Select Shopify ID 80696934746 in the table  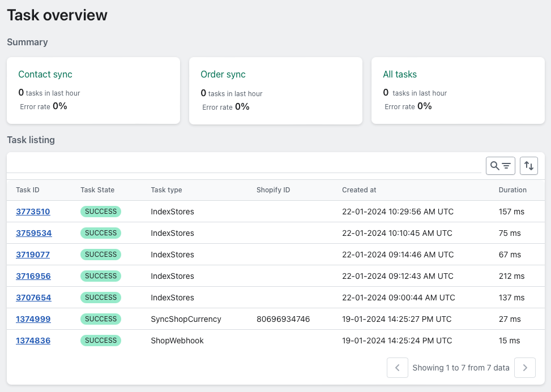[x=283, y=318]
